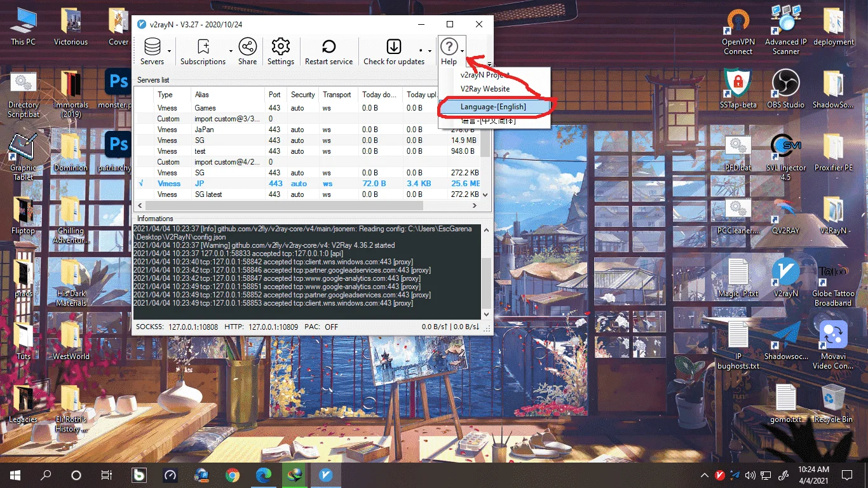868x488 pixels.
Task: Launch Google Chrome from taskbar
Action: (x=232, y=475)
